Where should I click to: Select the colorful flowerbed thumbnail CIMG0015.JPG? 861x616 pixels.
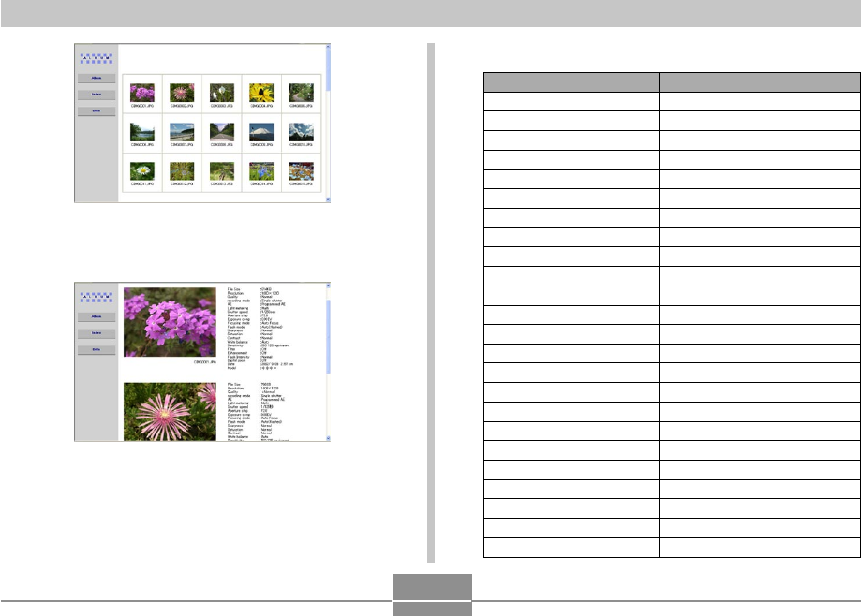tap(301, 171)
